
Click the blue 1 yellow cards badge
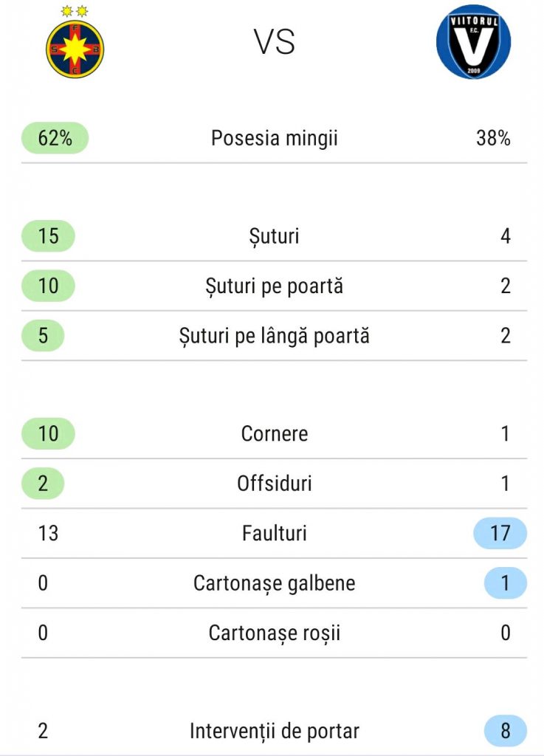[x=505, y=583]
